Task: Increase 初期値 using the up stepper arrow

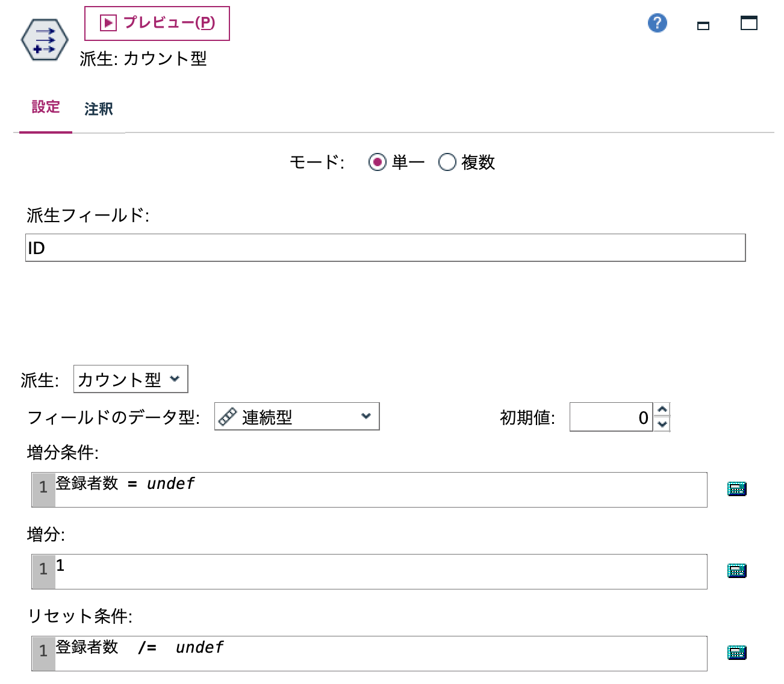Action: click(x=661, y=410)
